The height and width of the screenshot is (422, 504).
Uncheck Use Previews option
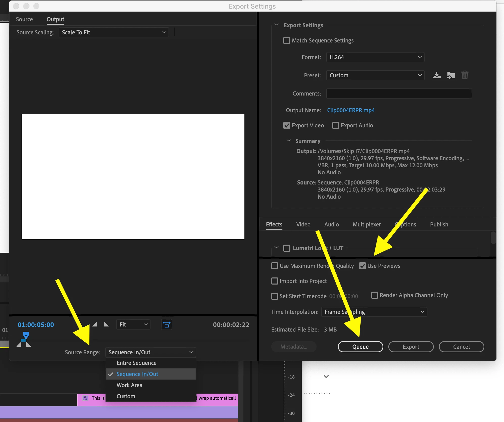(362, 266)
